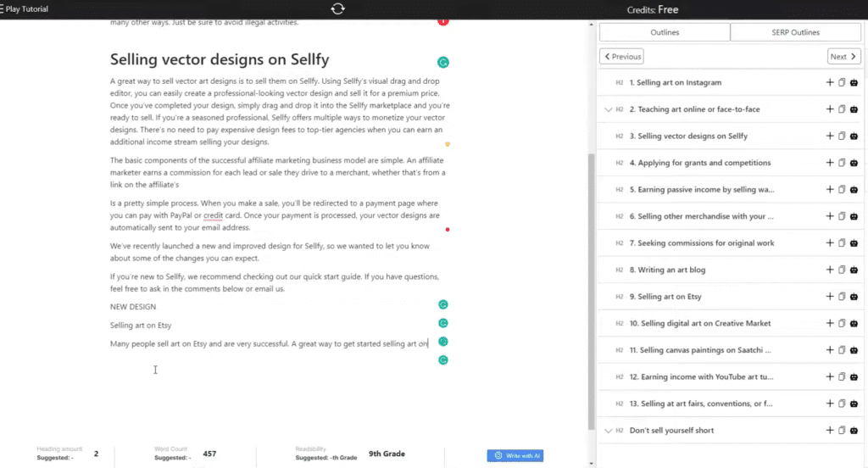This screenshot has width=868, height=468.
Task: Click robot icon on 'Earning passive income' row
Action: [x=854, y=189]
